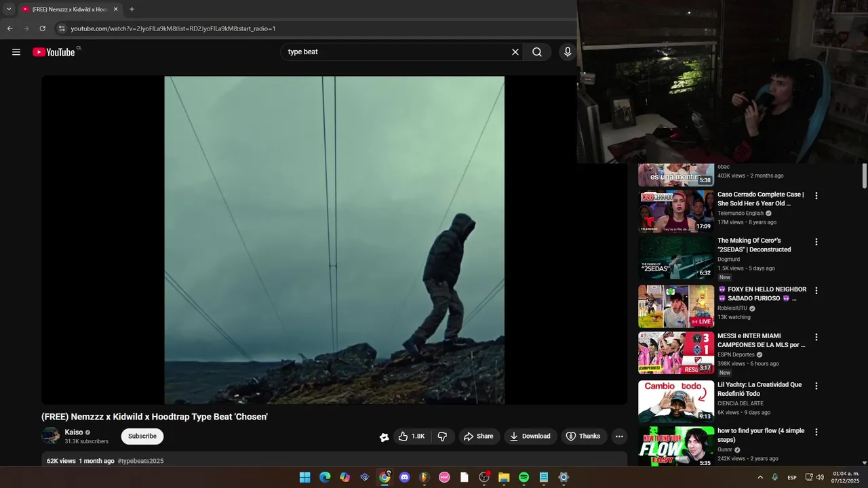Open FL Studio from the taskbar

coord(425,477)
